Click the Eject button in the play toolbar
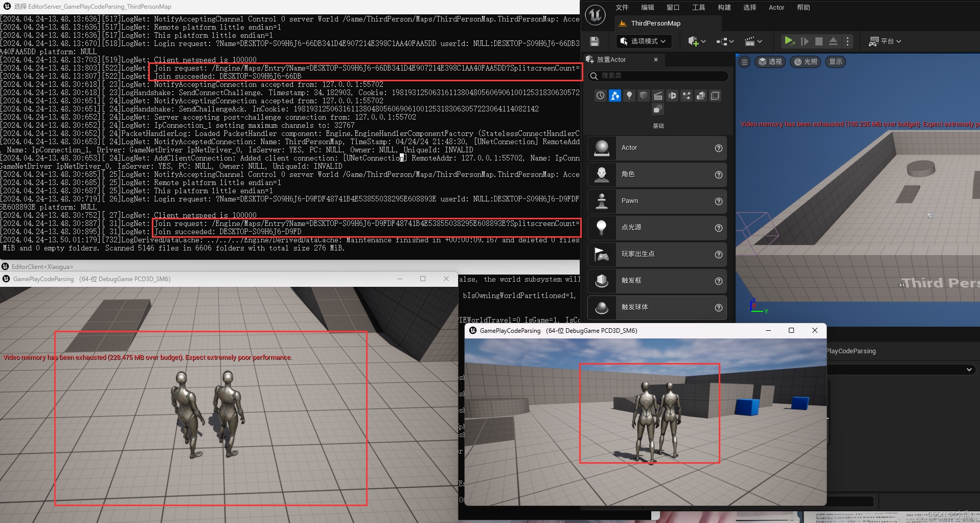Viewport: 980px width, 523px height. coord(833,41)
